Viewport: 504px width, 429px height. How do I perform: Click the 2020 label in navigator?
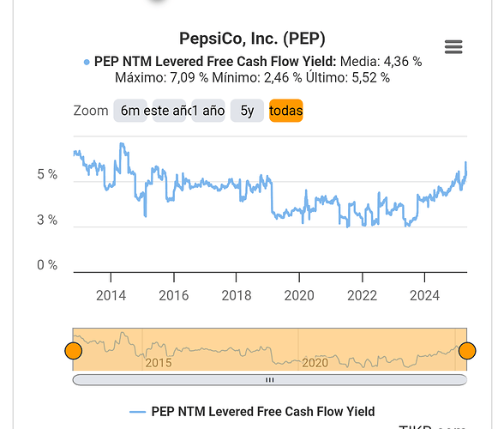click(x=315, y=363)
